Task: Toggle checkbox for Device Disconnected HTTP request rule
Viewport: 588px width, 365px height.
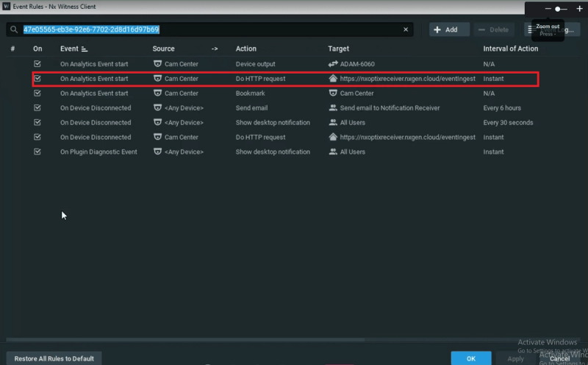Action: 37,137
